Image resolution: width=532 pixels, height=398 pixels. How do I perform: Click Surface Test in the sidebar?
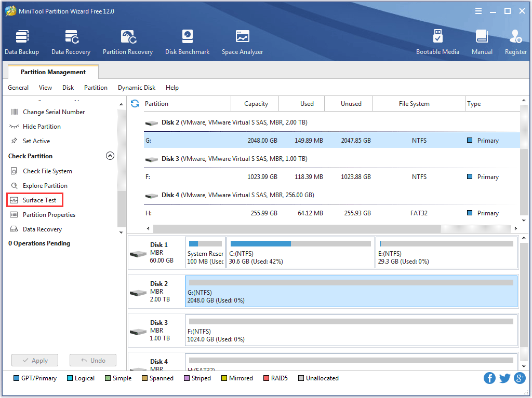click(39, 200)
